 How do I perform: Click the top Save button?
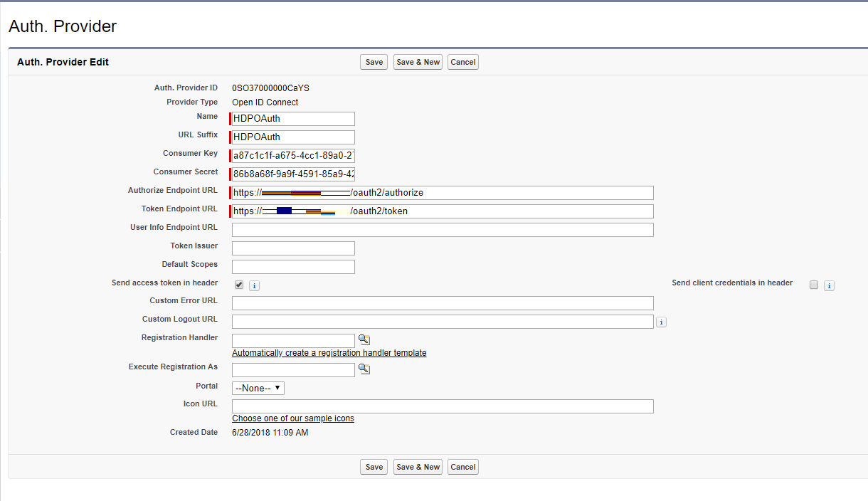(x=374, y=62)
